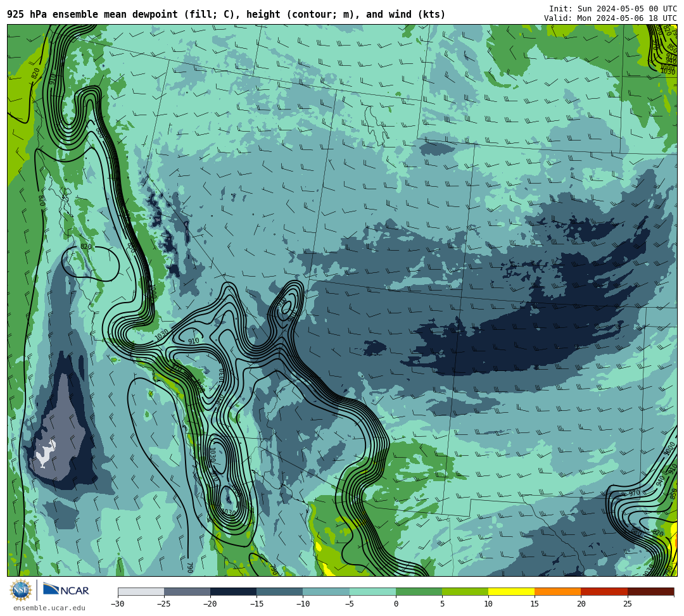Click the colorbar tick label -5

(350, 604)
